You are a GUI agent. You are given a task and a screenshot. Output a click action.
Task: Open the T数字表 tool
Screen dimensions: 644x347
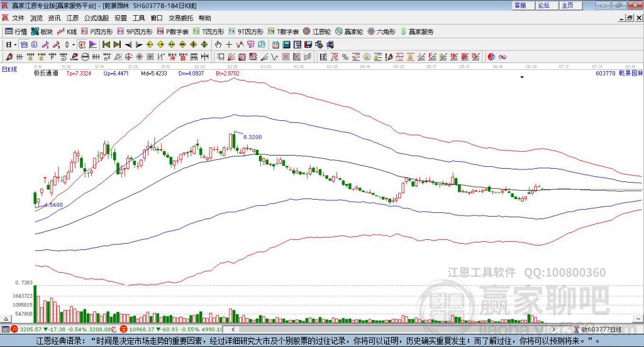pos(283,31)
